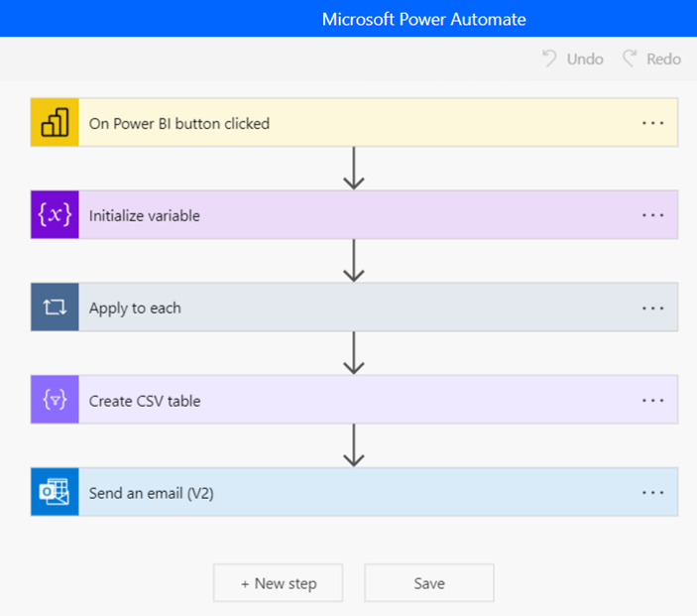Click the Redo arrow icon
Screen dimensions: 697x616
pyautogui.click(x=630, y=59)
